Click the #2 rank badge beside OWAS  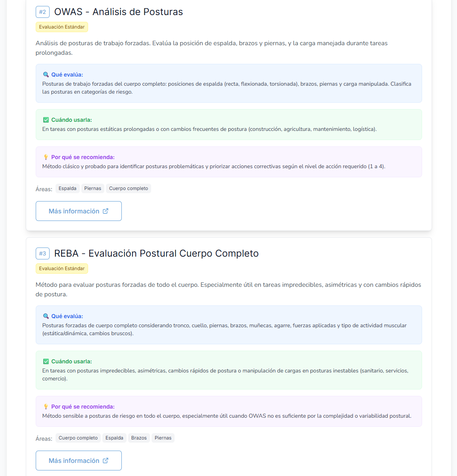42,12
